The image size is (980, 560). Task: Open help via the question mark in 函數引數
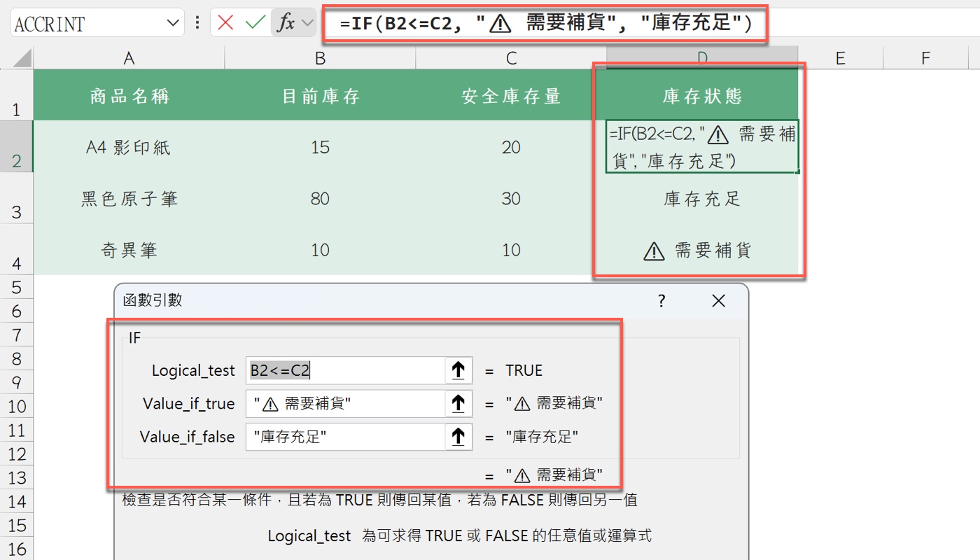click(661, 300)
